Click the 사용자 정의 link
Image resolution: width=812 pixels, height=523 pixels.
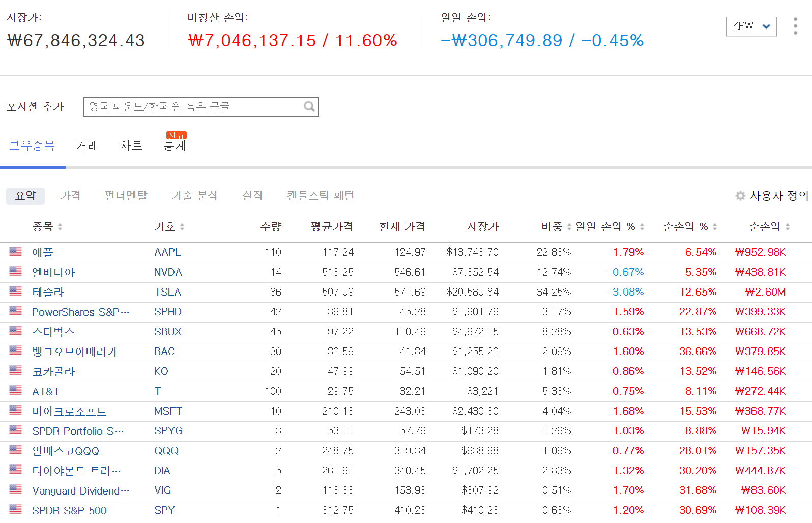[x=779, y=196]
